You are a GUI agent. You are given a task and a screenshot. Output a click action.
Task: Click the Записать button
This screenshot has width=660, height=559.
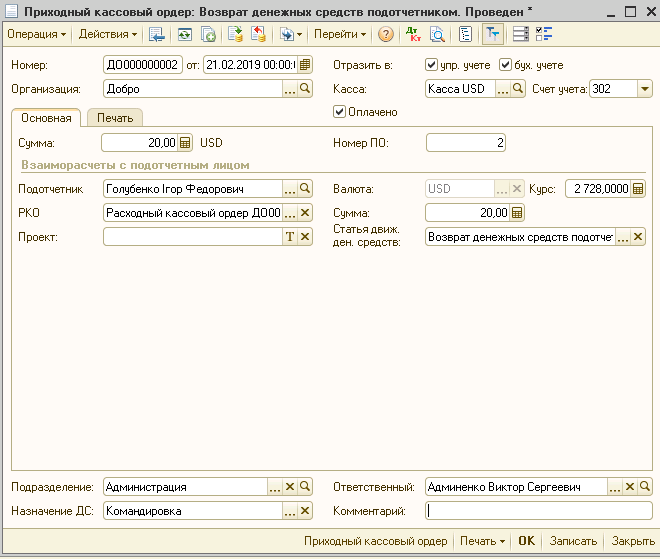(x=573, y=541)
